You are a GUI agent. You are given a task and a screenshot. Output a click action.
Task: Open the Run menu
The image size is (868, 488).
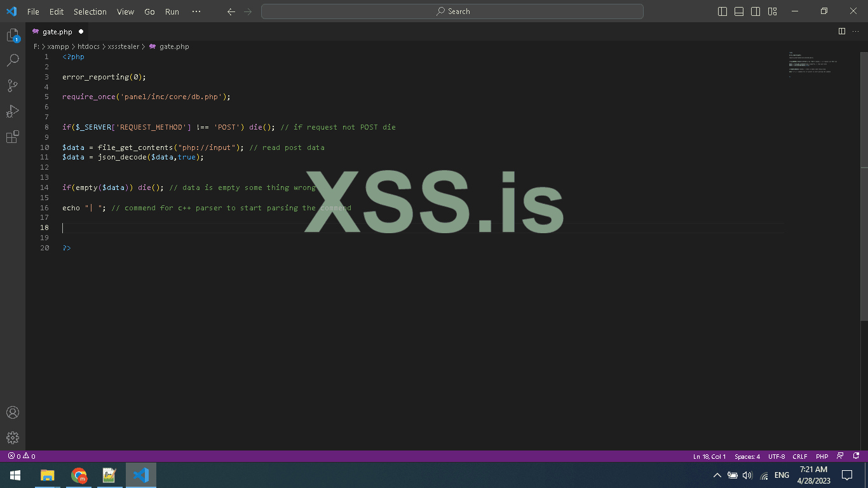(172, 11)
